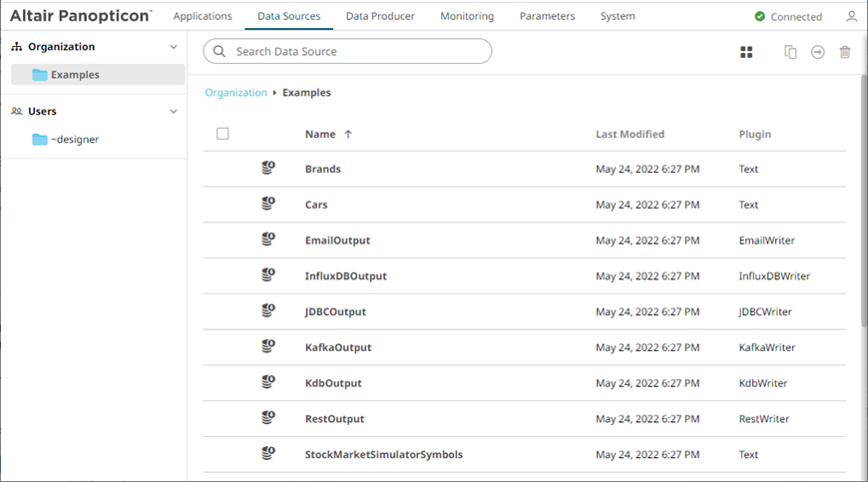
Task: Click the copy data source icon
Action: pos(790,52)
